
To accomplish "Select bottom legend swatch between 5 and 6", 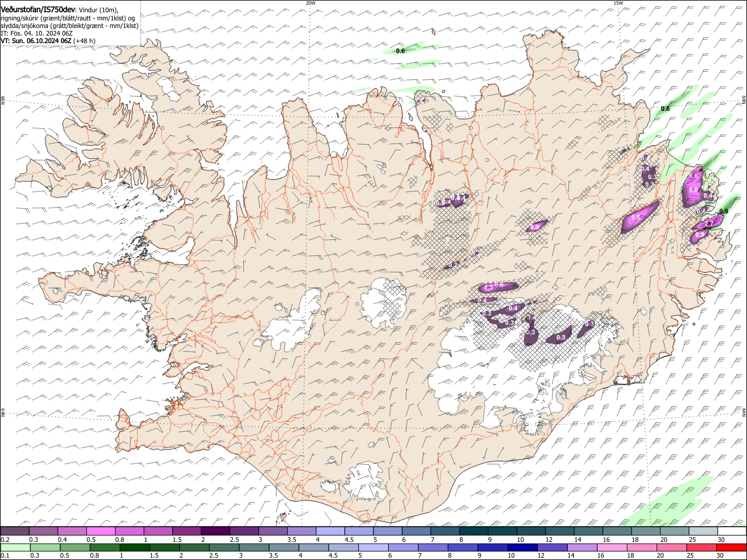I will [373, 547].
